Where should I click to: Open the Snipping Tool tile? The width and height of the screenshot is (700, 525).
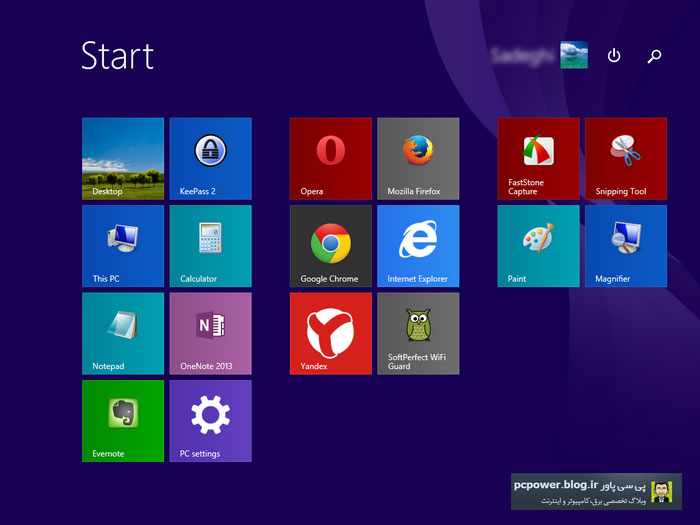(626, 158)
